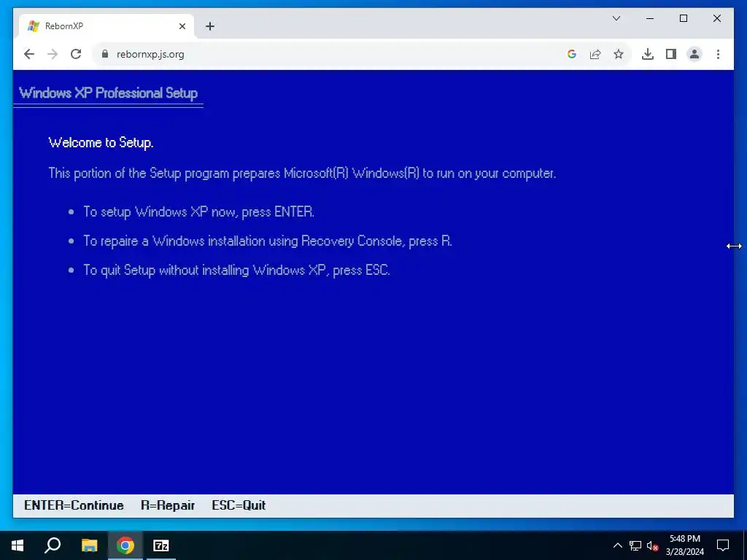
Task: Select the RebornXP browser tab
Action: (107, 26)
